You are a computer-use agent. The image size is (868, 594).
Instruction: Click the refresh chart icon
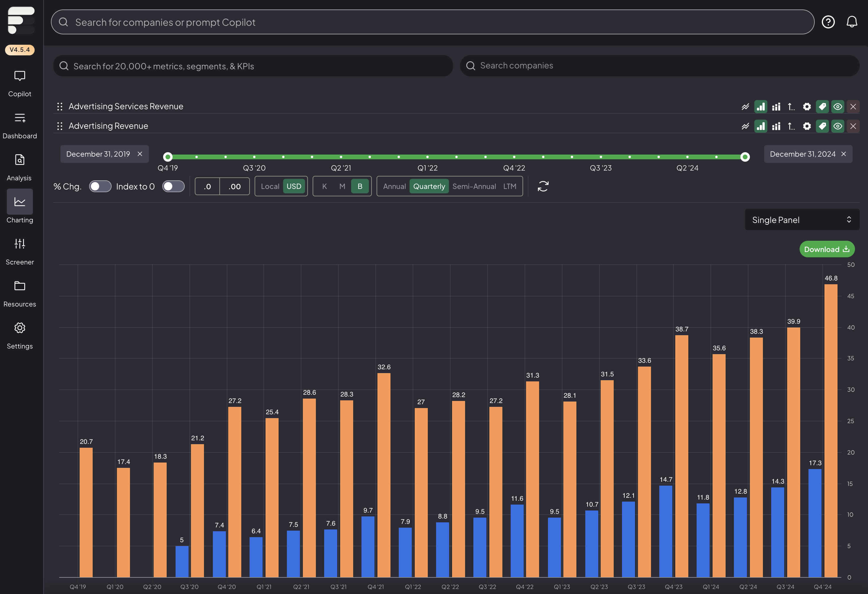coord(543,186)
